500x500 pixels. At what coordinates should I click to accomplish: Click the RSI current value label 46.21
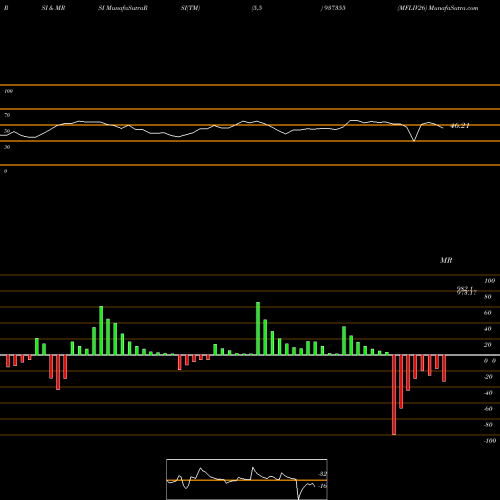[460, 126]
